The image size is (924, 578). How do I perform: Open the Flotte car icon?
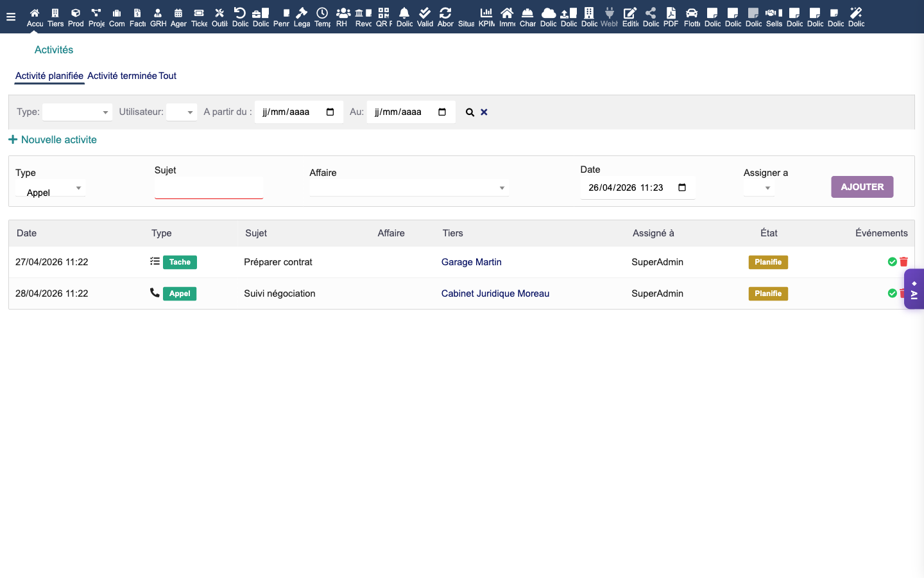click(x=692, y=17)
